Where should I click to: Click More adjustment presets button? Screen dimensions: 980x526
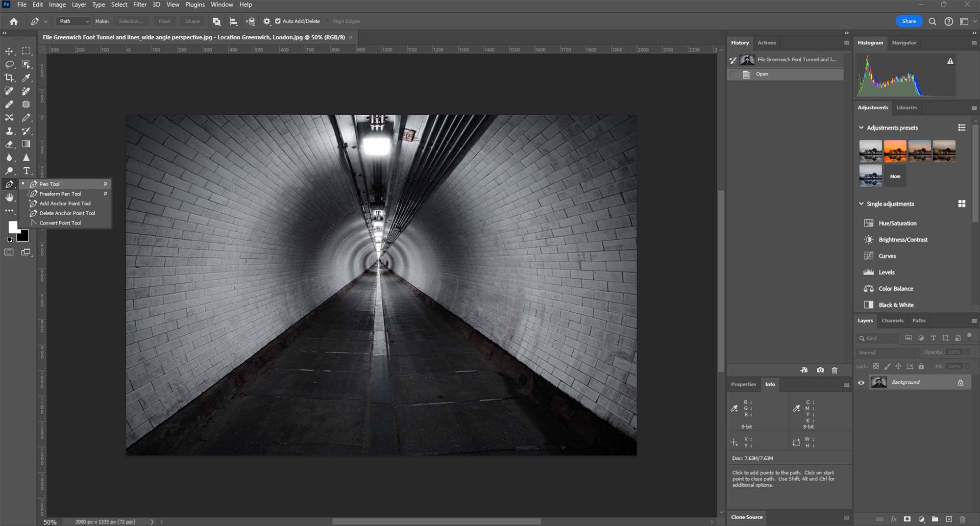click(x=895, y=176)
